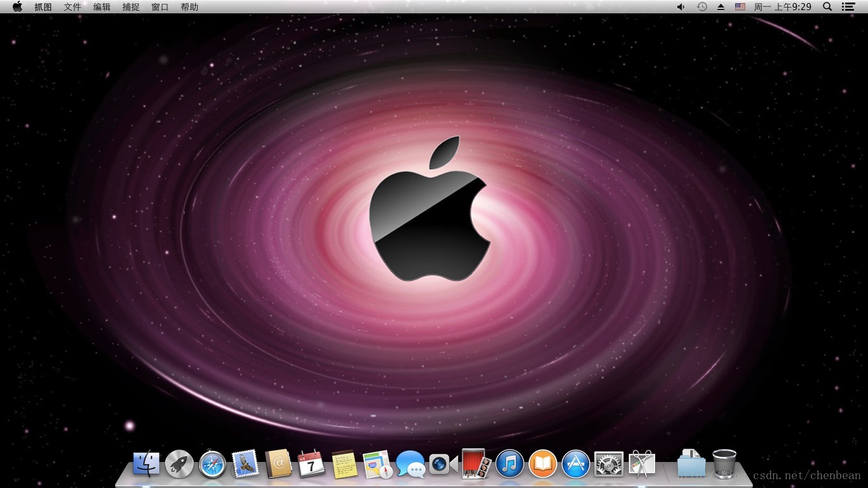Click the eject icon in menu bar
The height and width of the screenshot is (488, 868).
(721, 6)
